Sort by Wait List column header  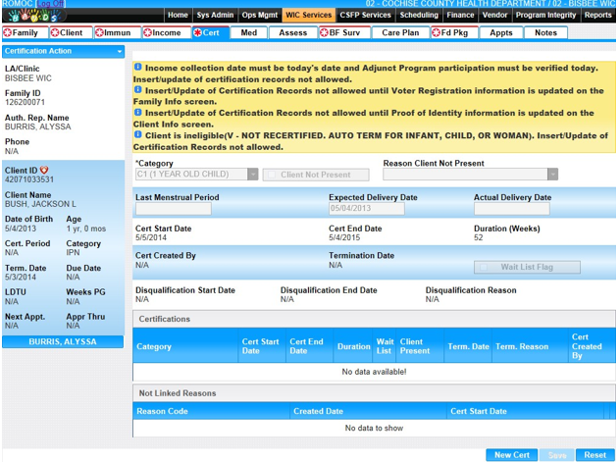(385, 346)
